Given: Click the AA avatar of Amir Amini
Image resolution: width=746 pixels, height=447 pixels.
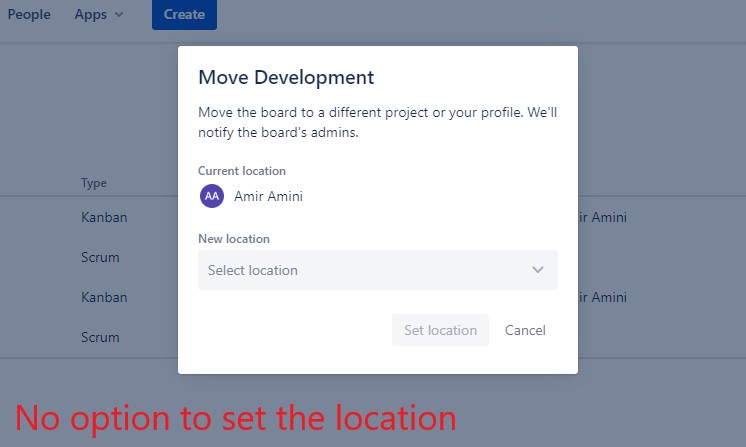Looking at the screenshot, I should point(212,196).
